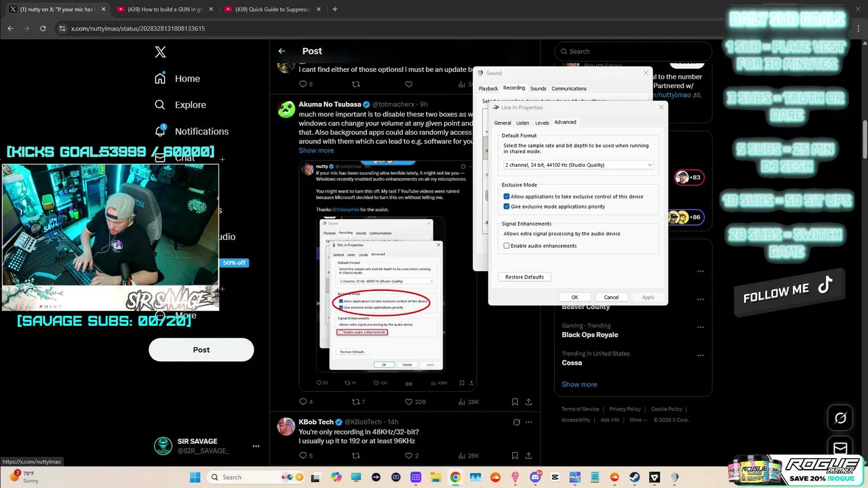The image size is (868, 488).
Task: Switch to General tab in Line In Properties
Action: (x=502, y=123)
